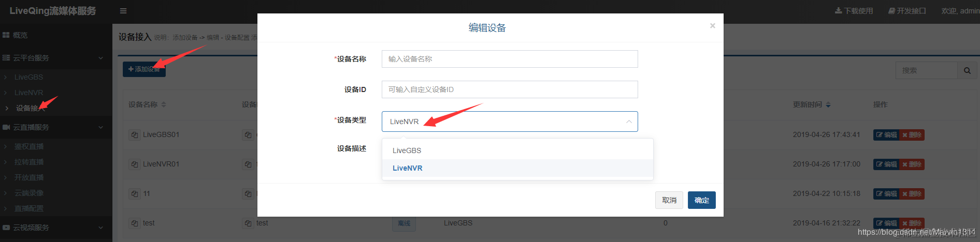Confirm with the 确定 button

pyautogui.click(x=702, y=200)
